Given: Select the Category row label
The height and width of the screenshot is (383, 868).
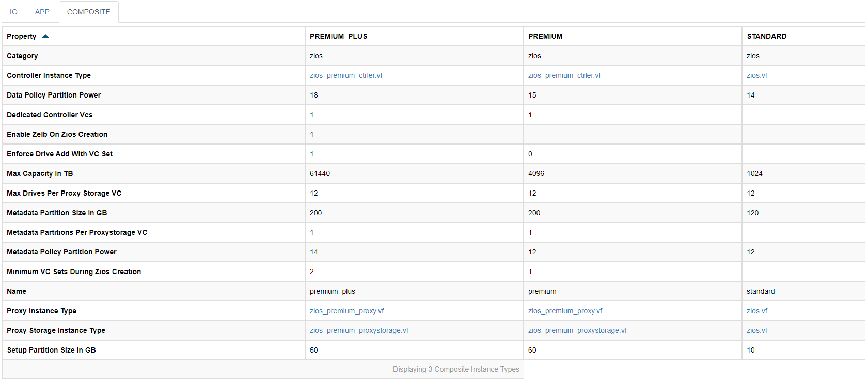Looking at the screenshot, I should [22, 56].
